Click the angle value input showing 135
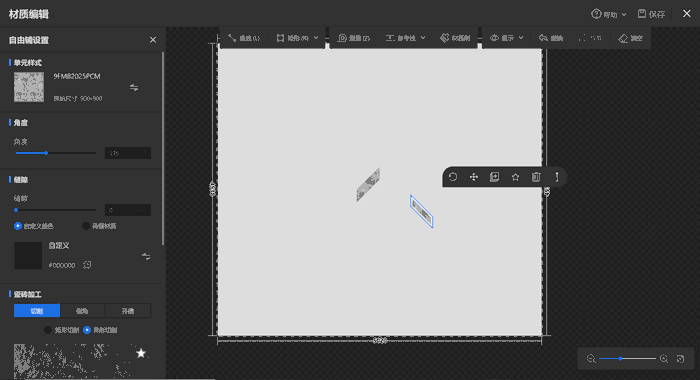This screenshot has width=700, height=380. (x=128, y=153)
